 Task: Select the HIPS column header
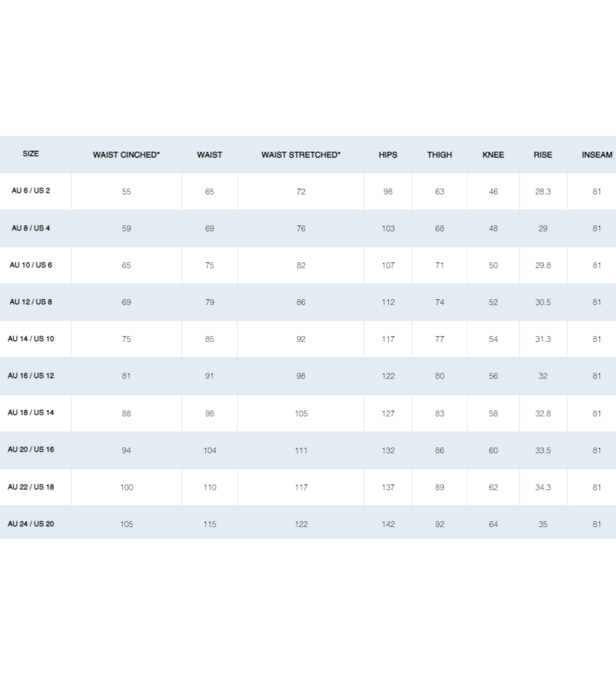click(388, 155)
